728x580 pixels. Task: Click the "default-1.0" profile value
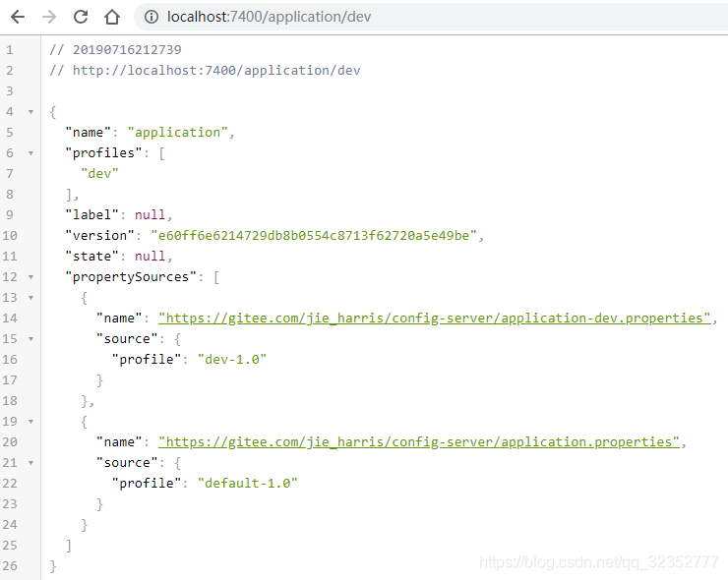point(248,484)
